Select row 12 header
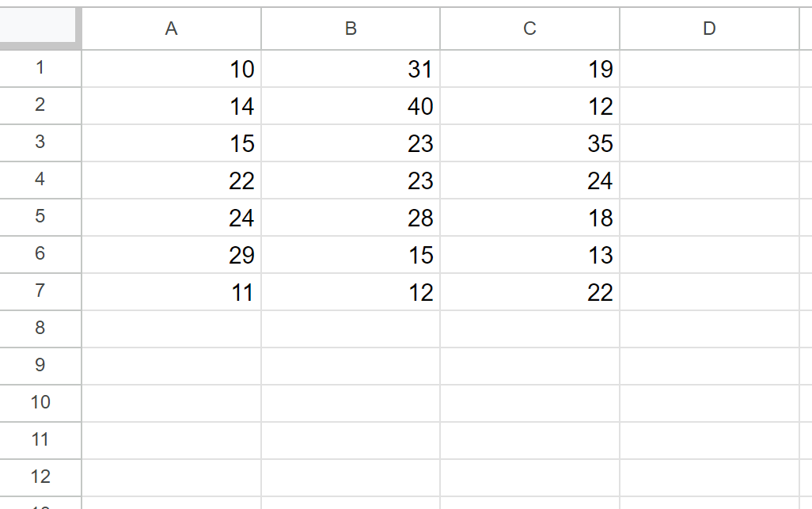The height and width of the screenshot is (509, 812). coord(40,477)
